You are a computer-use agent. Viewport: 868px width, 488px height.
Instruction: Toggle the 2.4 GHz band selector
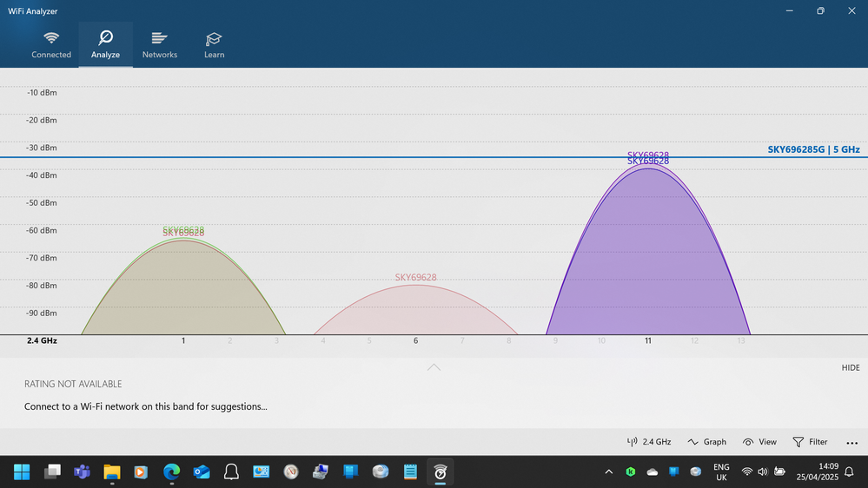(x=649, y=442)
